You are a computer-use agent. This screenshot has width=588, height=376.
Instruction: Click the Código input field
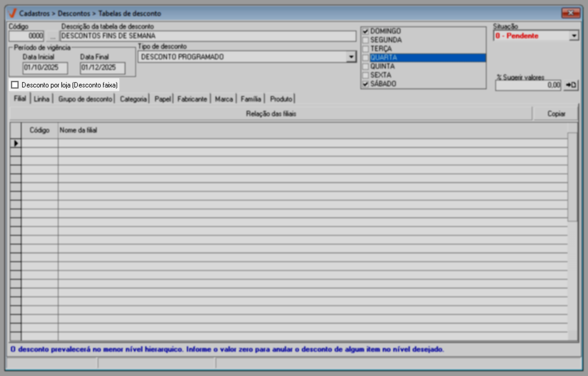tap(27, 36)
